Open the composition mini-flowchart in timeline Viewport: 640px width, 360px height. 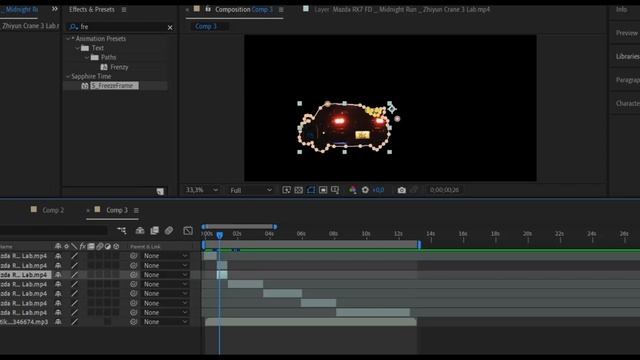(122, 231)
